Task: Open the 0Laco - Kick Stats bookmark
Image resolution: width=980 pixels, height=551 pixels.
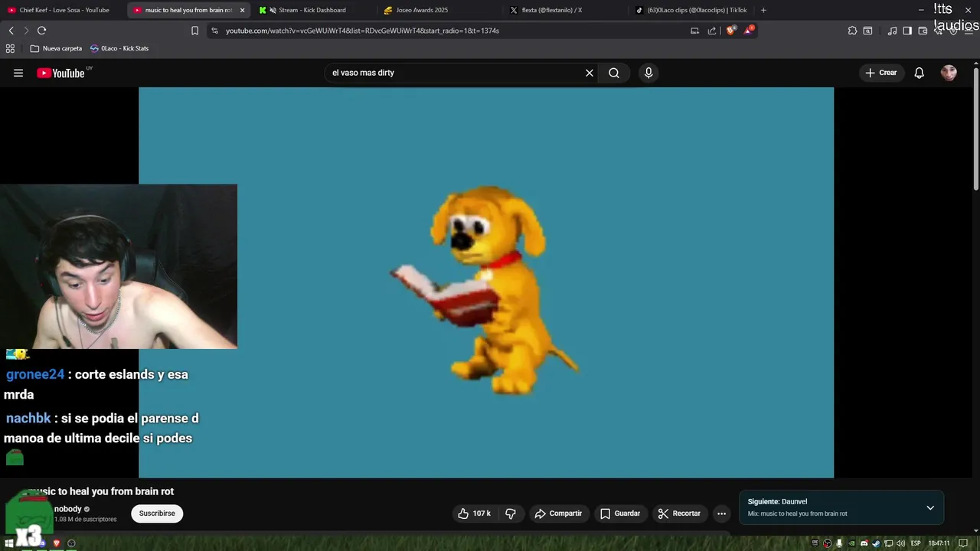Action: click(x=119, y=48)
